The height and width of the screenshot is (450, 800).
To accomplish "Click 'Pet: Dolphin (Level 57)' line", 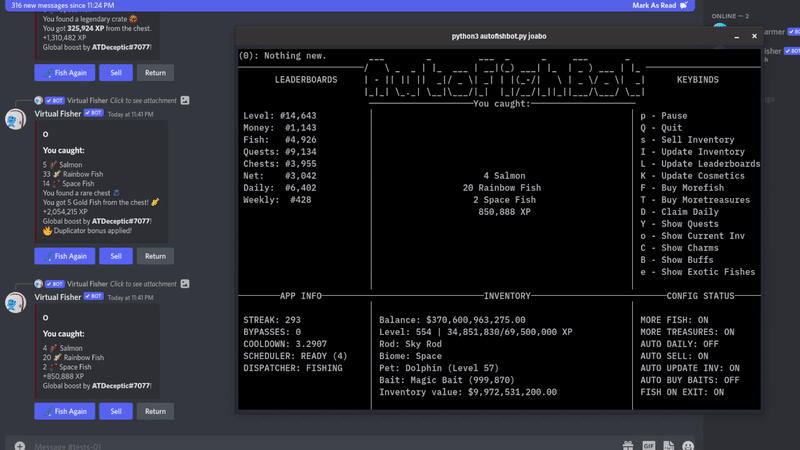I will [x=439, y=368].
